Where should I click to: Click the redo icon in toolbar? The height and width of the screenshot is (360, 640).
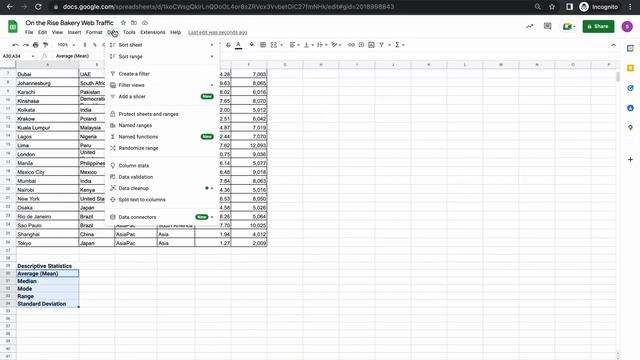pyautogui.click(x=26, y=45)
